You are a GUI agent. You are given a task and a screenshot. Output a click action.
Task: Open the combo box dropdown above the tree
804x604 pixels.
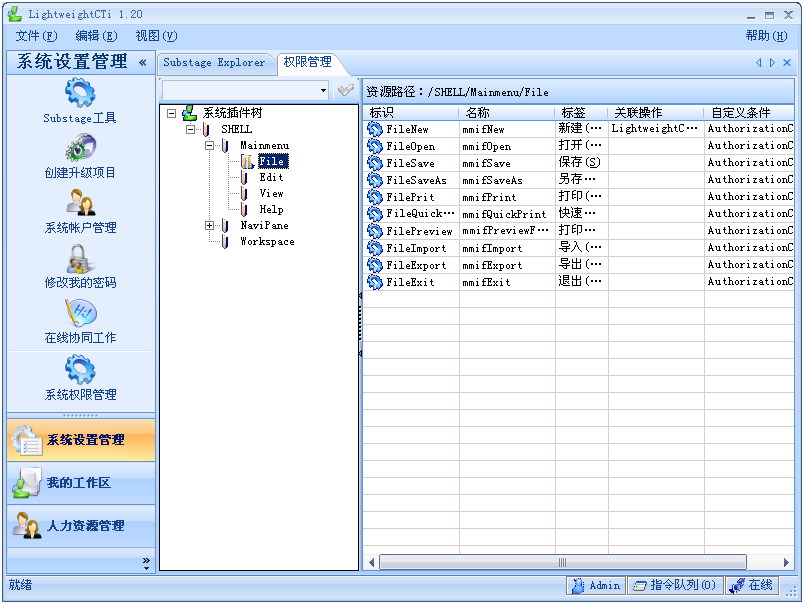(323, 91)
